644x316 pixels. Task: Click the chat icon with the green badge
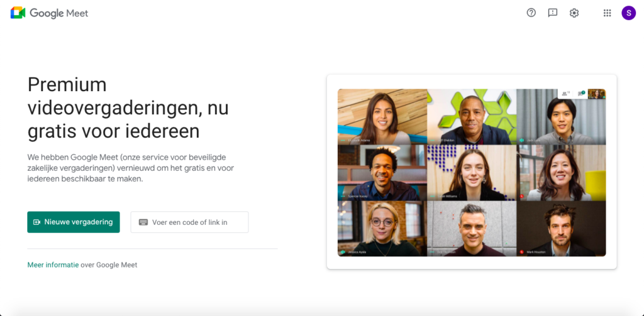pos(581,94)
